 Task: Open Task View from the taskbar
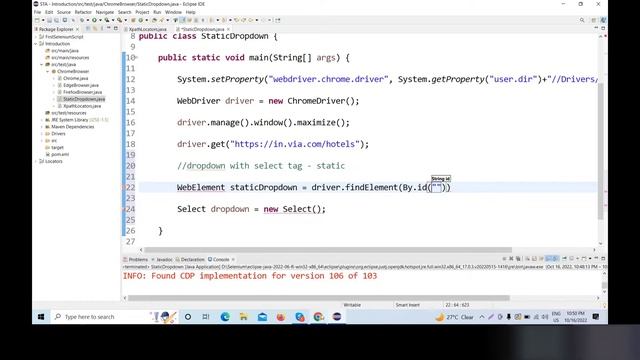[x=206, y=317]
